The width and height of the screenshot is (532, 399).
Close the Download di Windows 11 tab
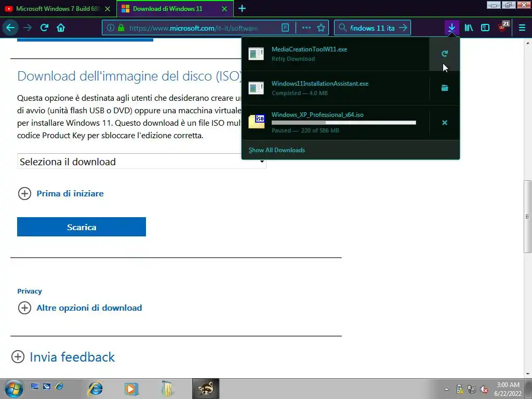(224, 9)
